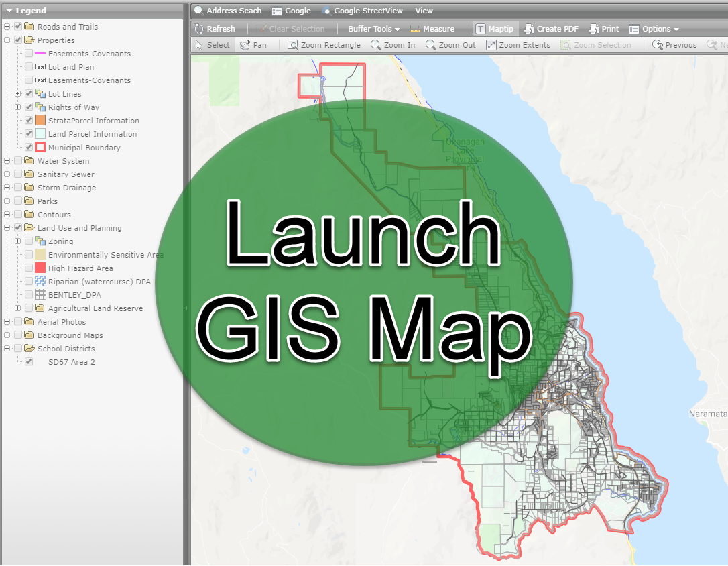Image resolution: width=728 pixels, height=566 pixels.
Task: Toggle the Municipal Boundary layer checkbox
Action: (29, 148)
